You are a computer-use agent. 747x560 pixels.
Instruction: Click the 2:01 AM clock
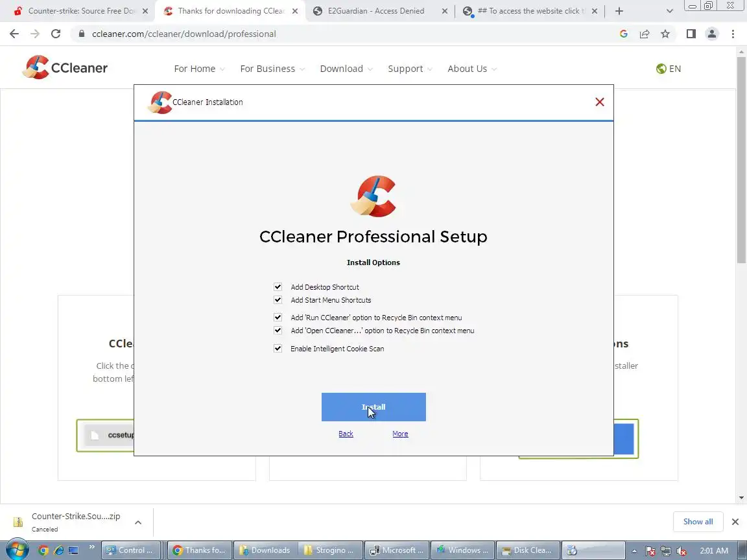coord(714,550)
